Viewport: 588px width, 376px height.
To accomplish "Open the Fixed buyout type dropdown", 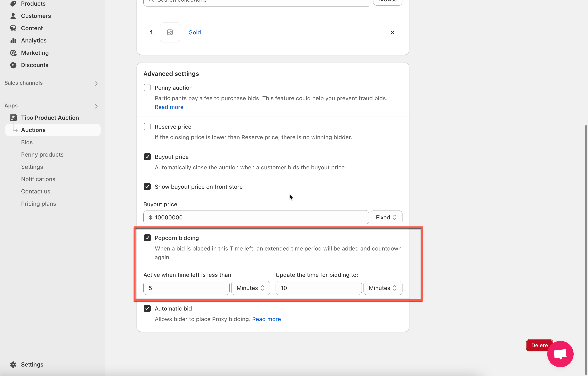I will pos(386,217).
